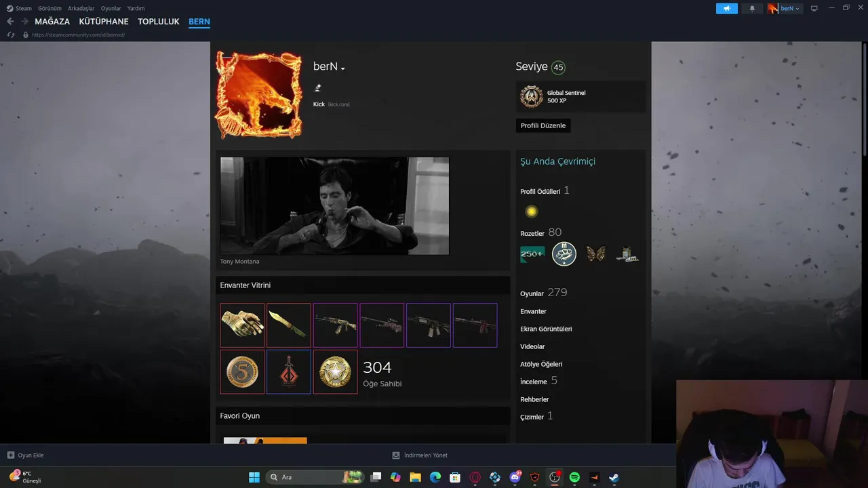Open the Oyunlar menu
This screenshot has width=868, height=488.
coord(111,8)
